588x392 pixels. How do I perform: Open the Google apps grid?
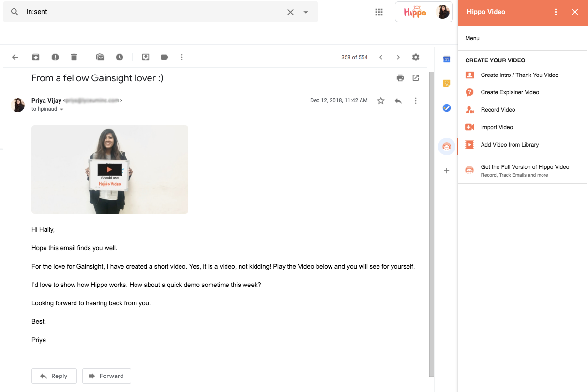click(x=379, y=12)
